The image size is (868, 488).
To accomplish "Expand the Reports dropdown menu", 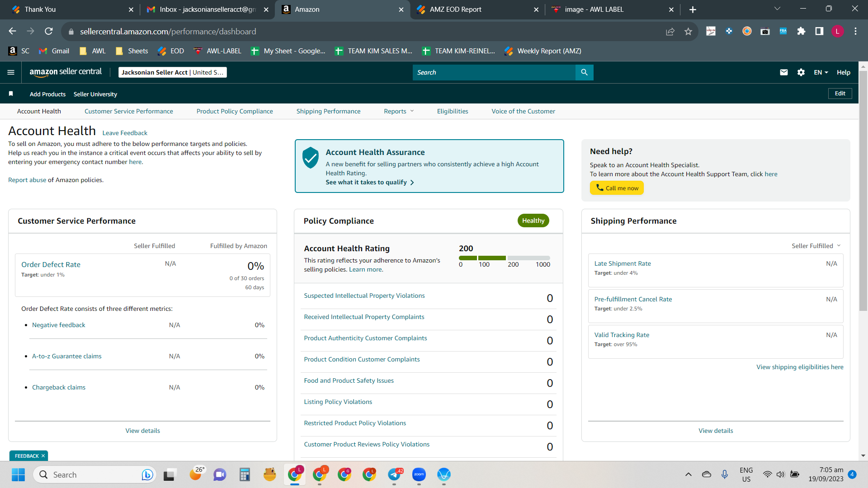I will click(x=399, y=111).
